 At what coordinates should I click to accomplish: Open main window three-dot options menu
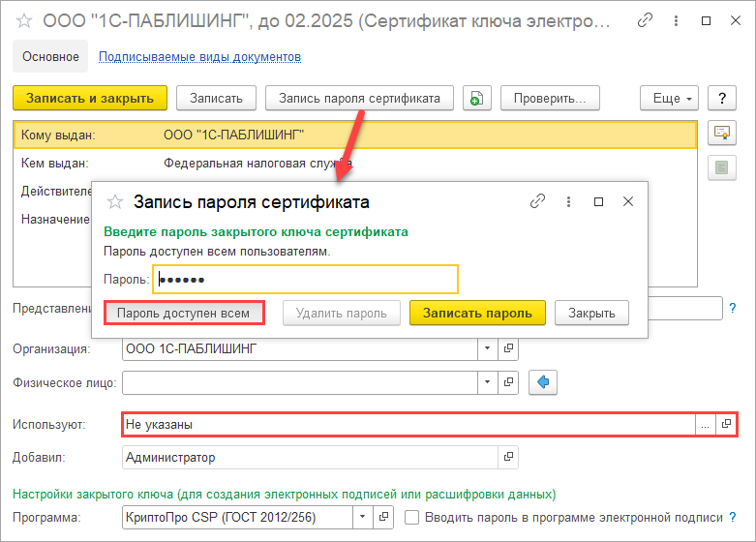pos(676,20)
